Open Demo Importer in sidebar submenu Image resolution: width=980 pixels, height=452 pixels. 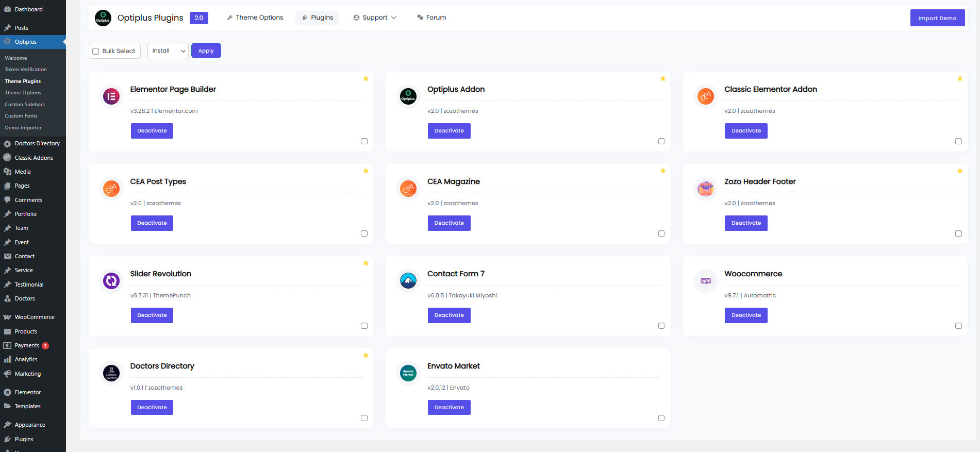[x=23, y=128]
